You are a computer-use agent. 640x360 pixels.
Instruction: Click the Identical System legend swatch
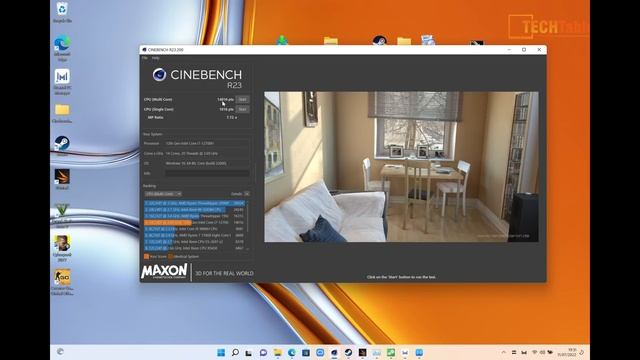tap(171, 256)
